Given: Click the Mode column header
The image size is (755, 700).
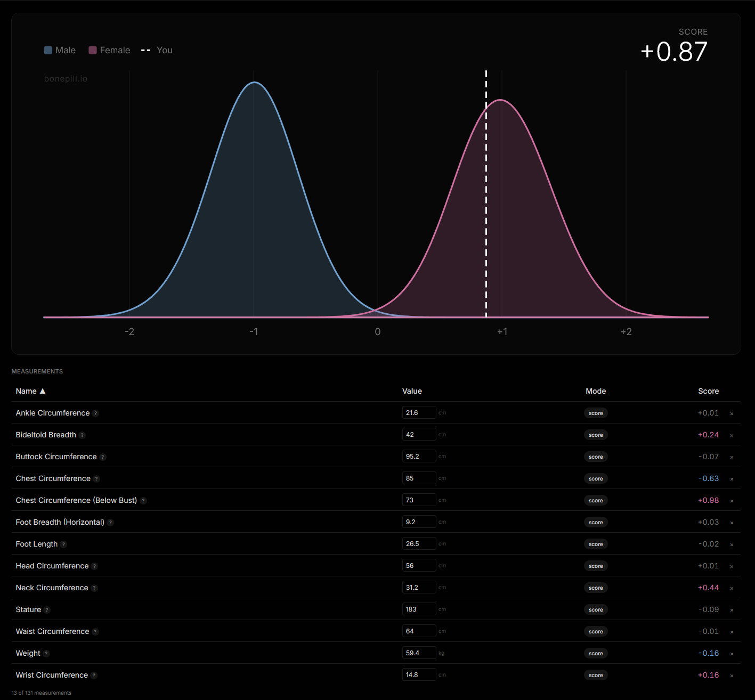Looking at the screenshot, I should coord(596,391).
